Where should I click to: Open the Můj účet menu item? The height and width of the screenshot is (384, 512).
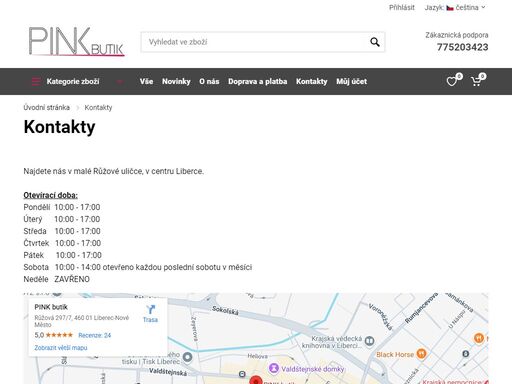(351, 81)
